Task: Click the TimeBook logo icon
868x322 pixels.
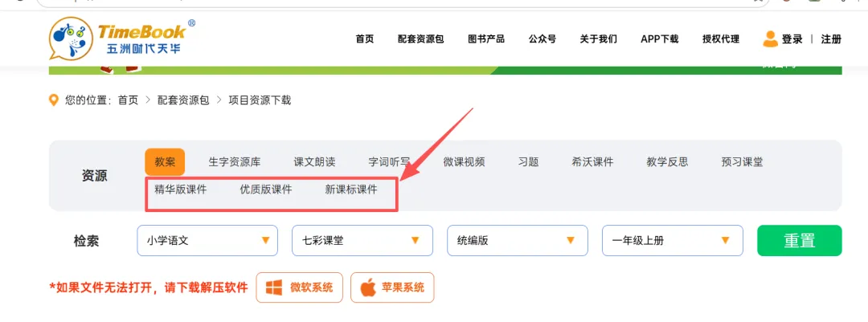Action: coord(70,39)
